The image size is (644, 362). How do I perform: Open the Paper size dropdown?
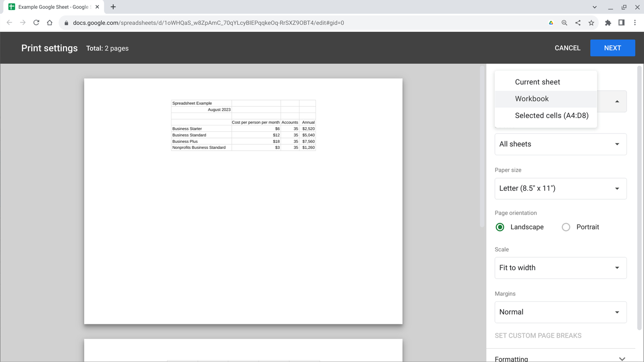pos(560,188)
